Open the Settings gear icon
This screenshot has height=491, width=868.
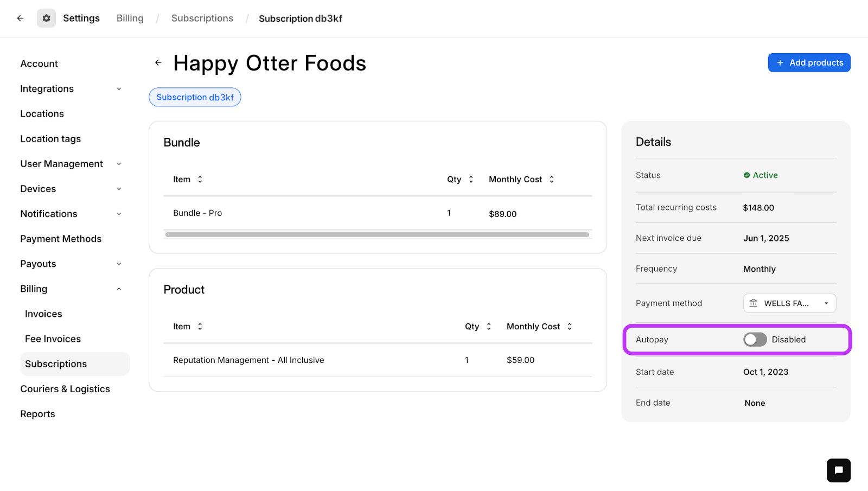46,18
